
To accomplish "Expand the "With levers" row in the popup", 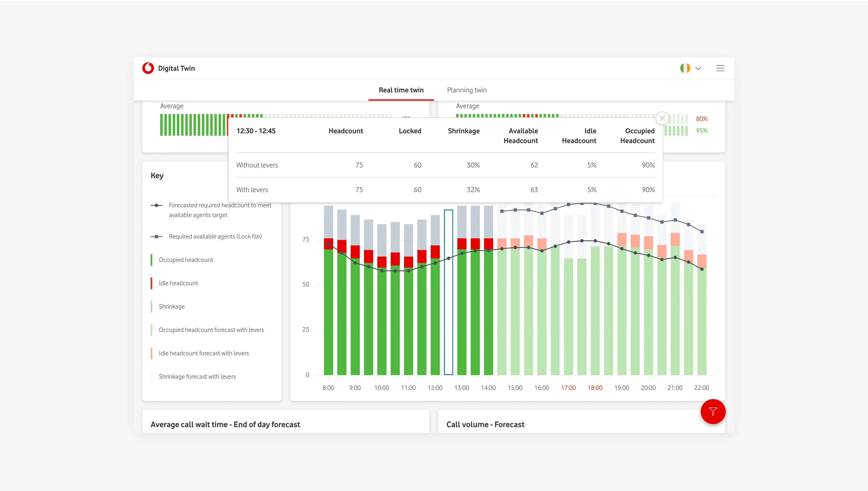I will click(252, 189).
